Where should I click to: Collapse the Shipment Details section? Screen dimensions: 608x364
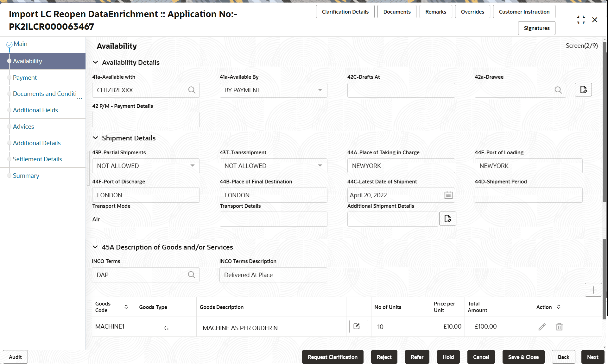[x=95, y=138]
